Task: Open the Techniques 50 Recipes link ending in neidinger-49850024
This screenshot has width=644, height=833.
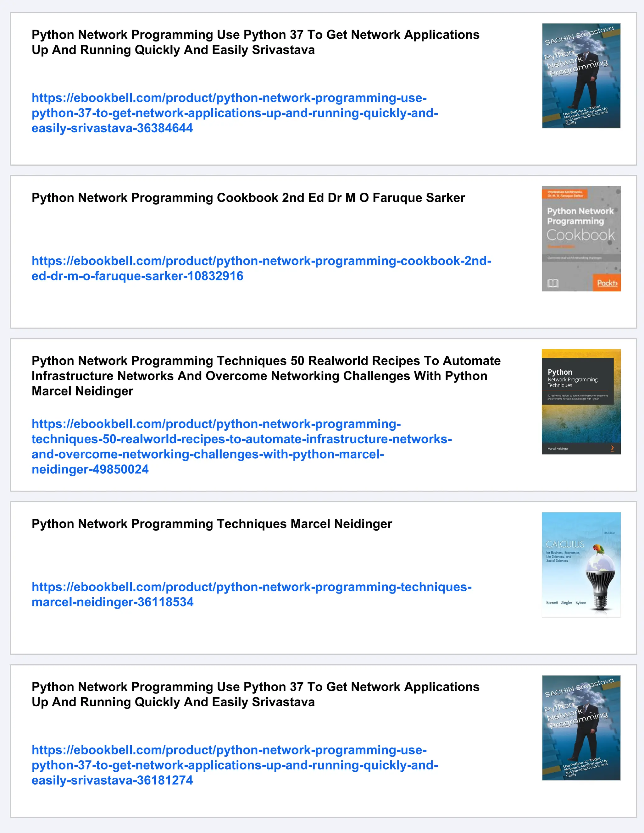Action: click(242, 447)
